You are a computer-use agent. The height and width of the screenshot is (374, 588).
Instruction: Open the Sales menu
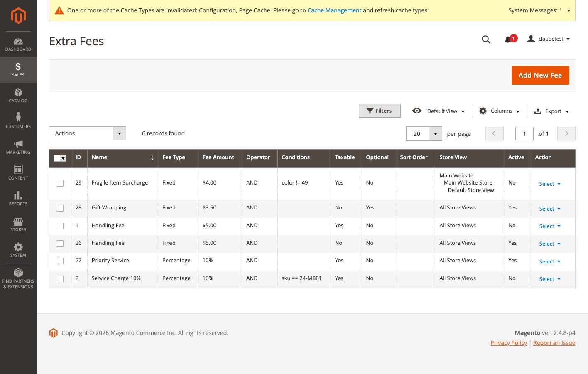(x=18, y=70)
